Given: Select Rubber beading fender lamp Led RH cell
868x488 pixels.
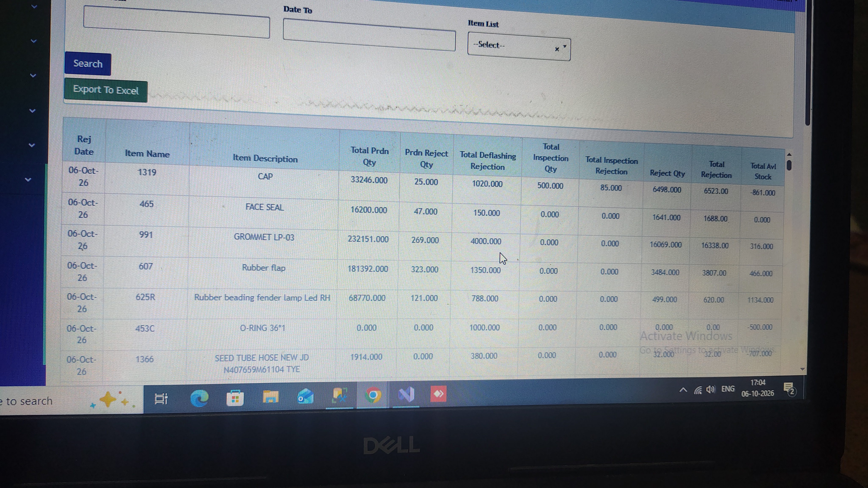Looking at the screenshot, I should tap(262, 298).
